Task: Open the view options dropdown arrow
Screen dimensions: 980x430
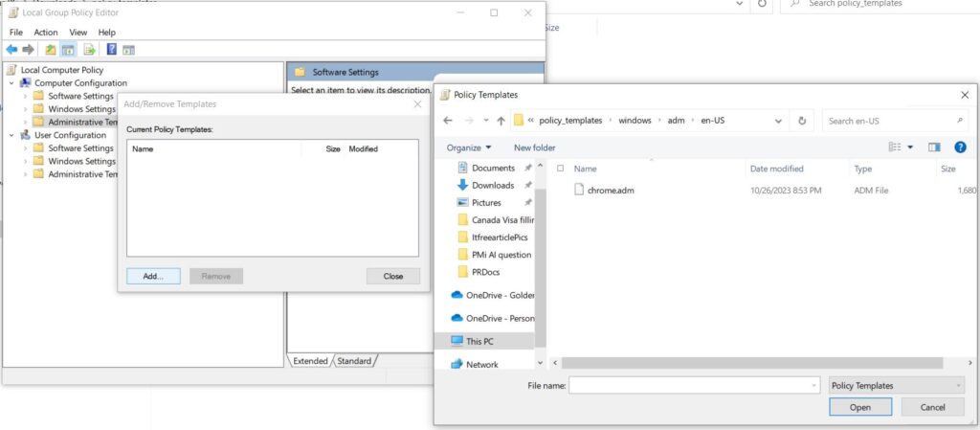Action: pos(910,147)
